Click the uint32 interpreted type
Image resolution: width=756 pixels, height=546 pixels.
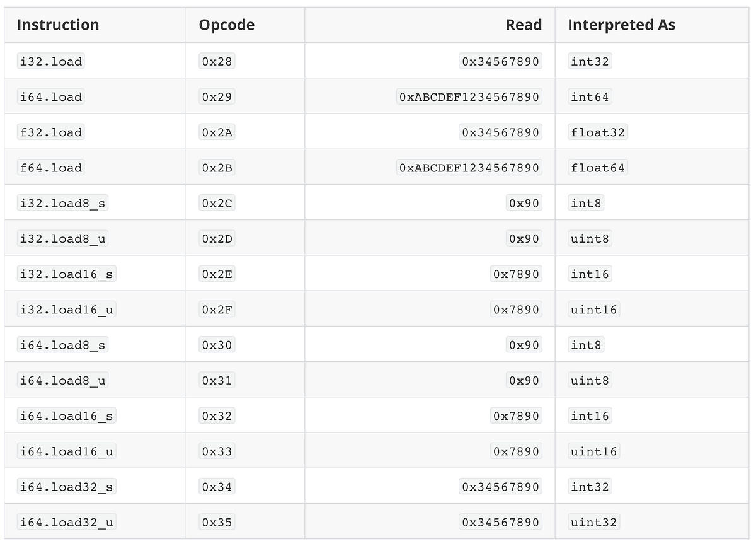pos(594,522)
